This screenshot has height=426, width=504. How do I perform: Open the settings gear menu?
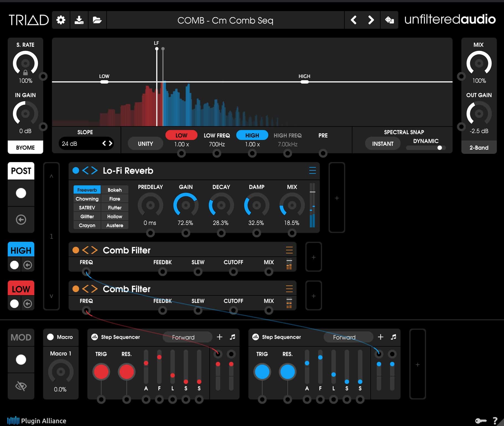pyautogui.click(x=61, y=20)
